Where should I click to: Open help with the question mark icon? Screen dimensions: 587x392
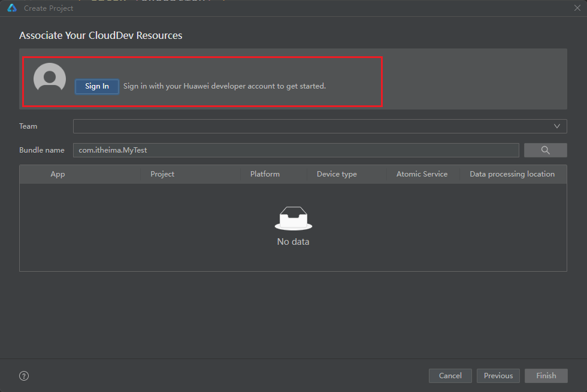pyautogui.click(x=24, y=376)
